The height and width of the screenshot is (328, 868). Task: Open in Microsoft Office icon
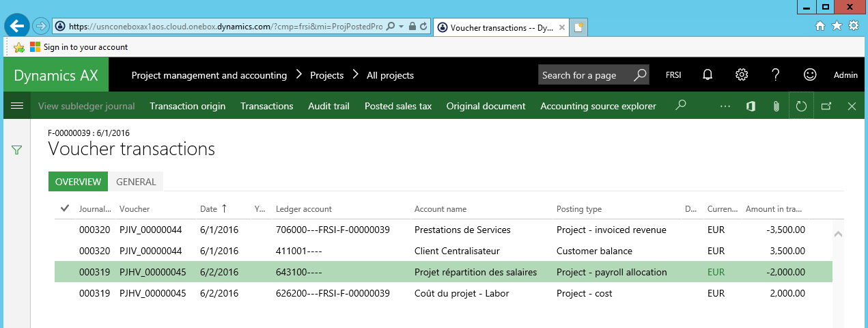[751, 106]
